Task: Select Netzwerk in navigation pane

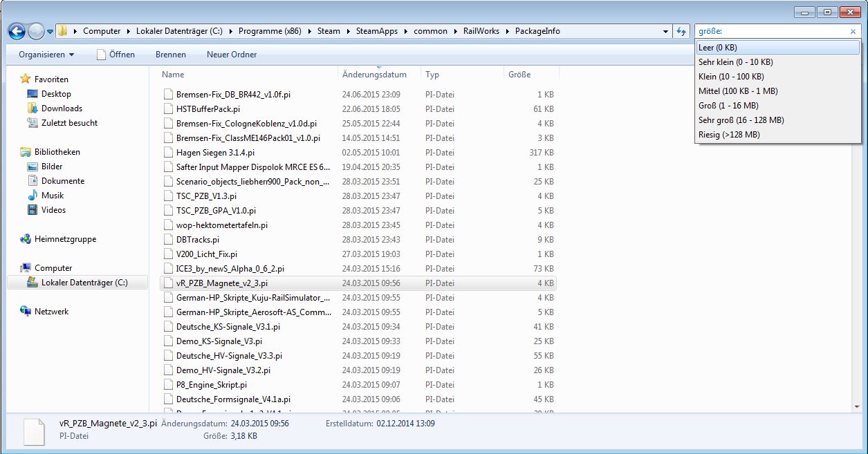Action: [x=51, y=312]
